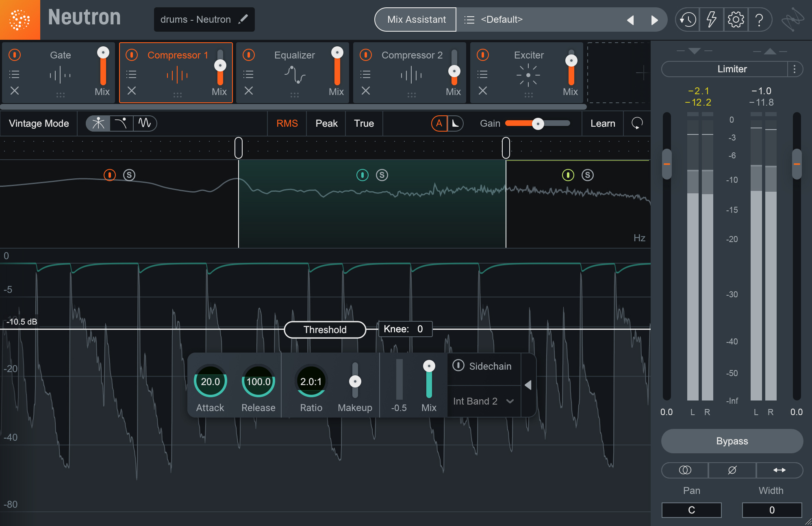Collapse the sidechain panel arrow
The image size is (812, 526).
[x=528, y=385]
